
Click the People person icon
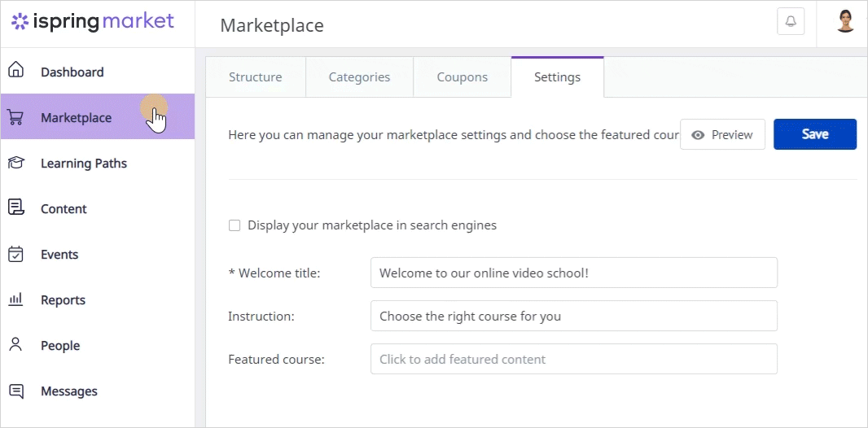(16, 344)
